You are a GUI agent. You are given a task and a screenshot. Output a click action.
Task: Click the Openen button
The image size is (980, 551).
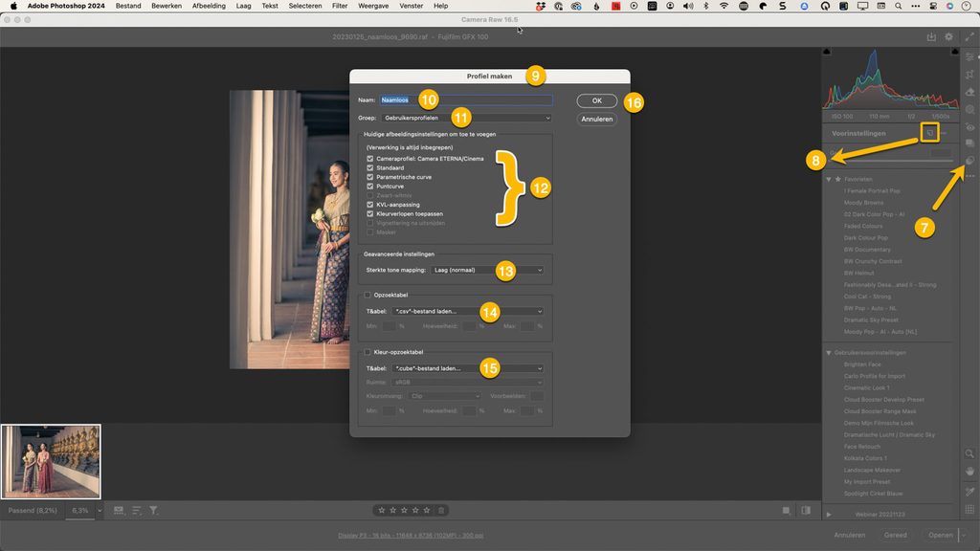[940, 535]
